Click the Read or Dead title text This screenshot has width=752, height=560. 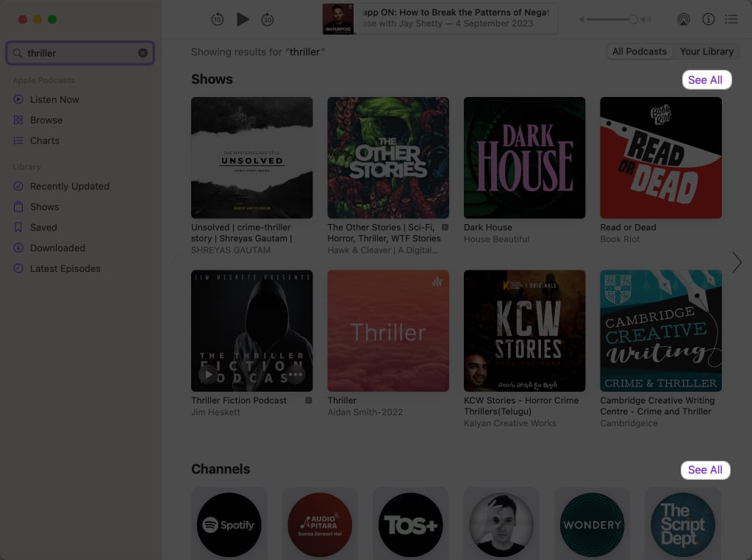(628, 227)
